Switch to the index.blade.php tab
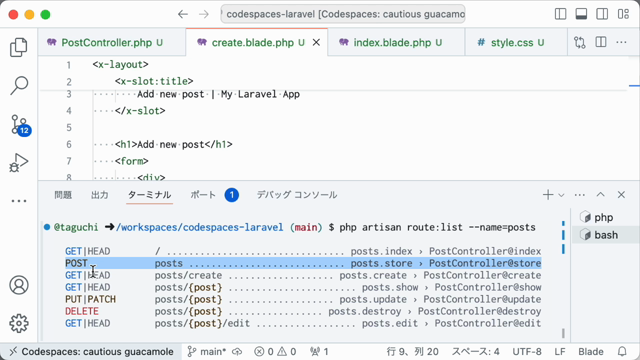This screenshot has height=360, width=640. [392, 42]
